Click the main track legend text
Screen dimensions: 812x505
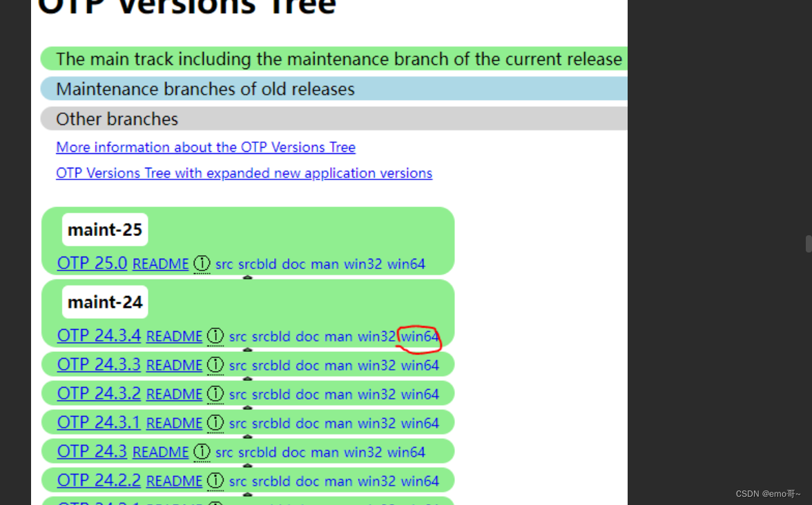point(339,59)
